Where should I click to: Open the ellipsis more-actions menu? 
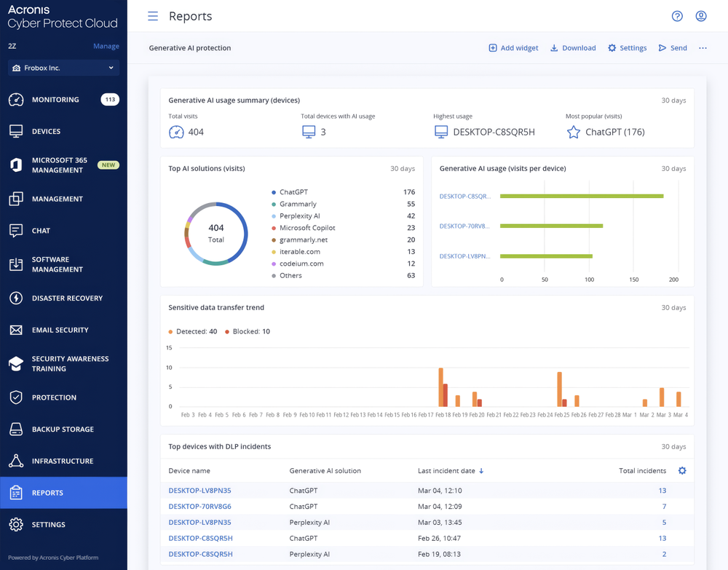pos(703,47)
